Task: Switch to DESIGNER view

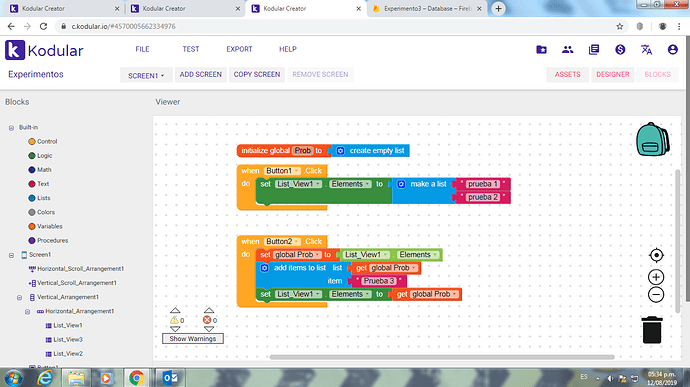Action: 613,74
